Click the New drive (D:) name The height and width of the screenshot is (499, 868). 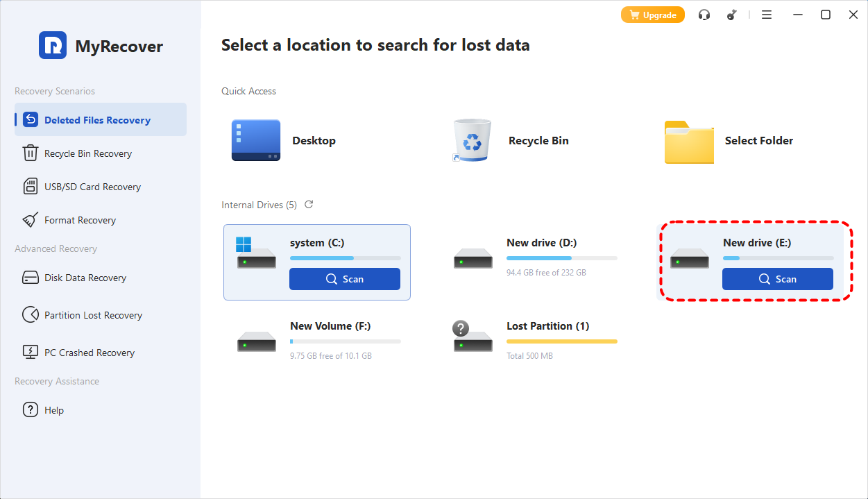pyautogui.click(x=542, y=243)
